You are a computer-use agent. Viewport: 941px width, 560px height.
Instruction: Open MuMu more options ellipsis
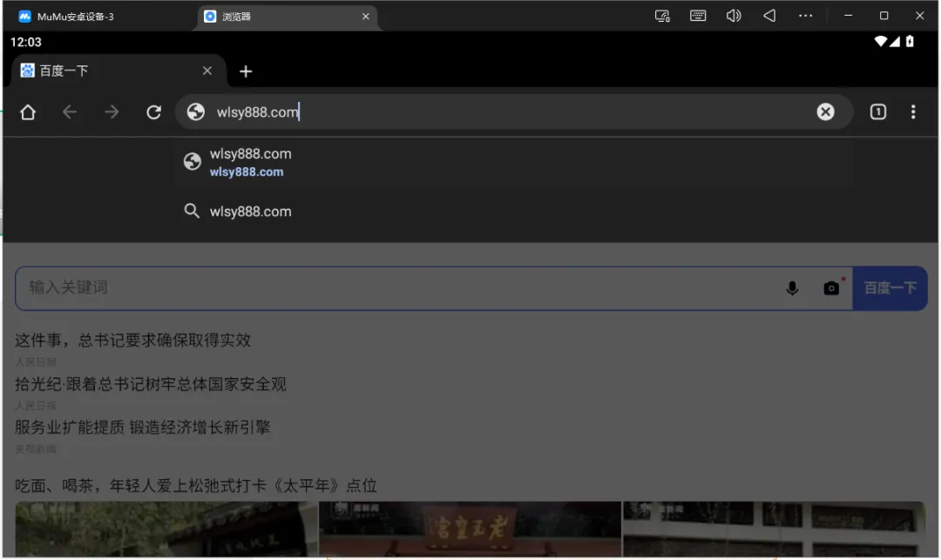(x=805, y=16)
